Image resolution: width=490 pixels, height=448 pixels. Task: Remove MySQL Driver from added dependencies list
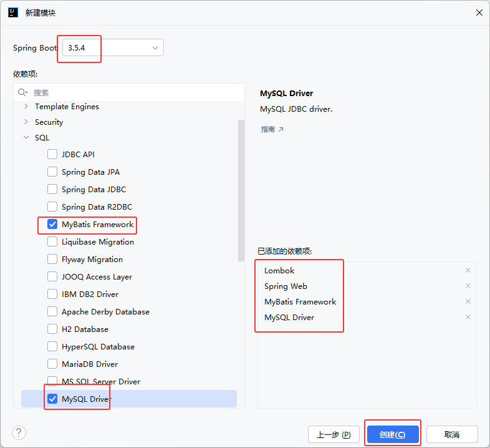click(x=468, y=317)
